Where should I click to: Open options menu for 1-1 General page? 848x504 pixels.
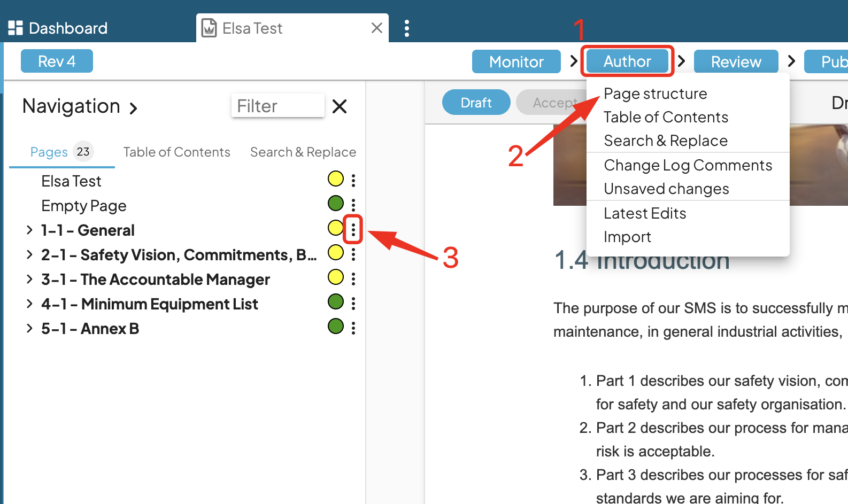coord(353,229)
